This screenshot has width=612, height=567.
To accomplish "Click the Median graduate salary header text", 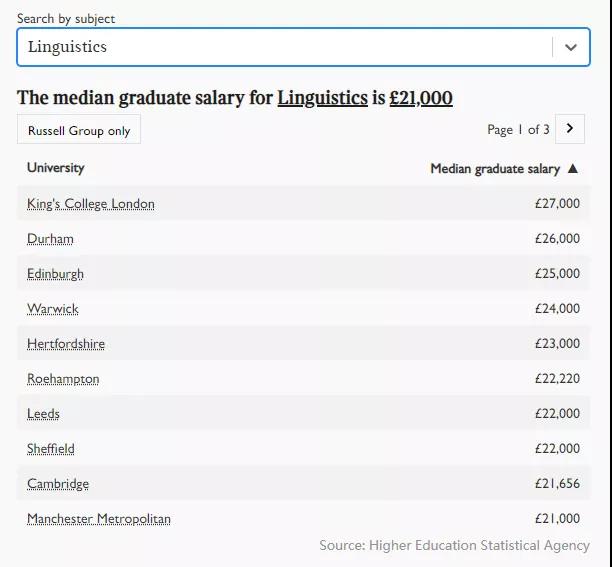I will tap(495, 169).
